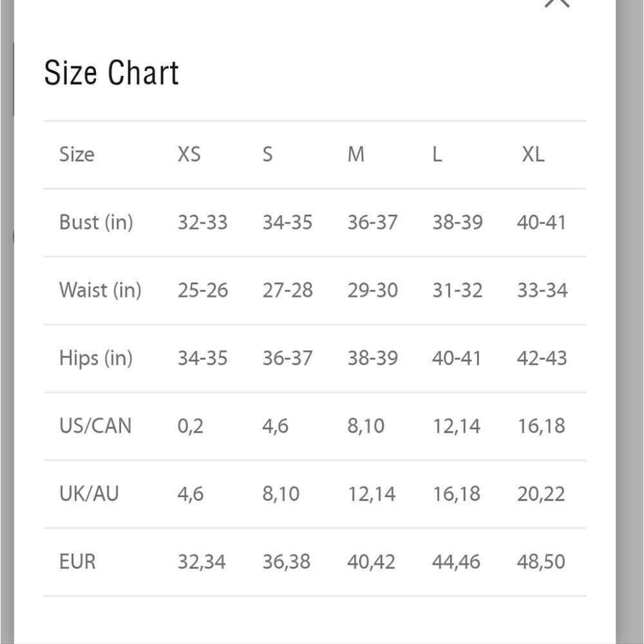Click the EUR row label

pos(77,562)
